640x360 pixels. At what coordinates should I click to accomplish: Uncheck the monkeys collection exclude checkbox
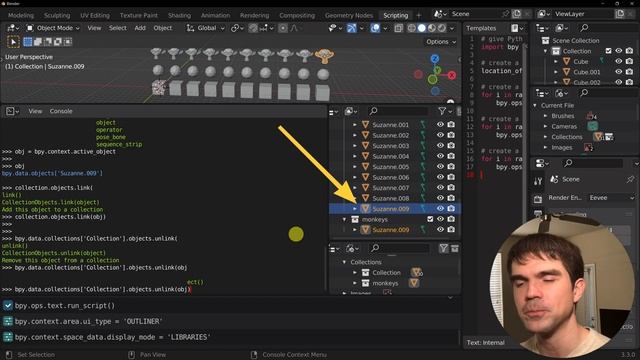[430, 219]
